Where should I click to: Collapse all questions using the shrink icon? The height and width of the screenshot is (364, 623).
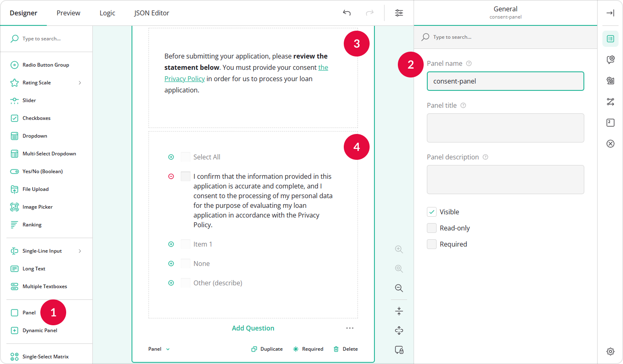coord(399,311)
